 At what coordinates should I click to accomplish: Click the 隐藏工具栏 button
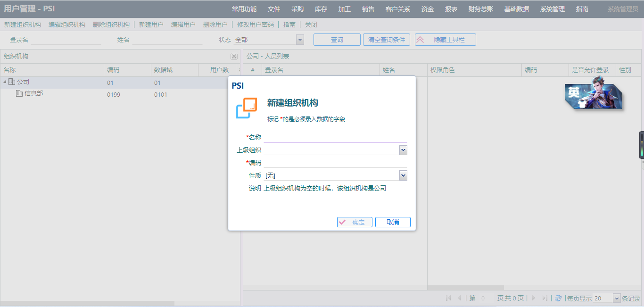click(446, 40)
